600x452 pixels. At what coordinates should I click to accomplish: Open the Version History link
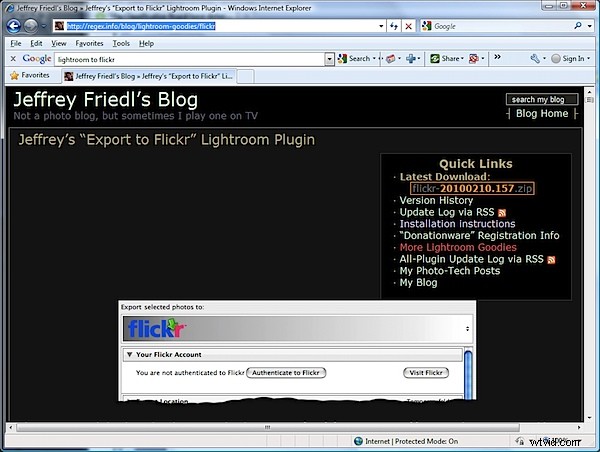436,201
